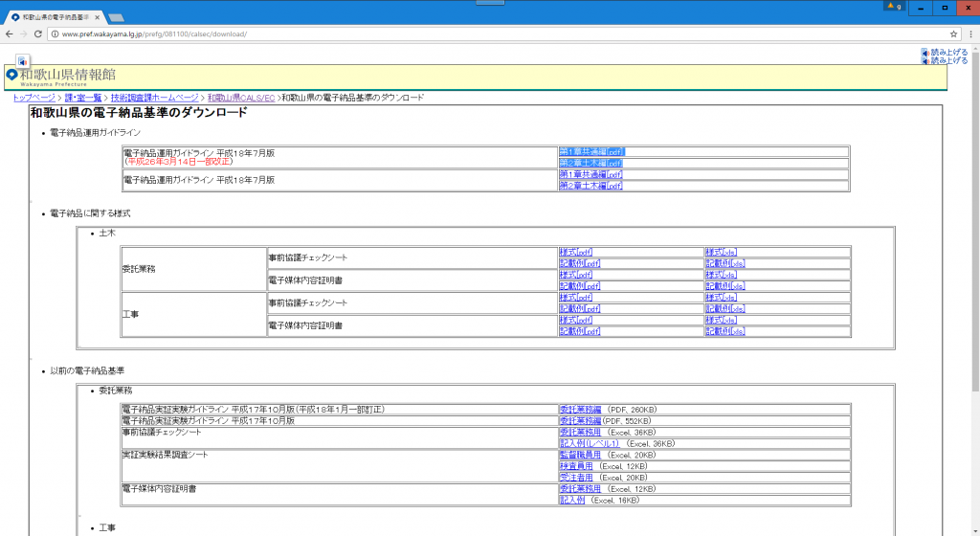Open 記入例(レベル1) Excel link
Image resolution: width=980 pixels, height=536 pixels.
[590, 443]
